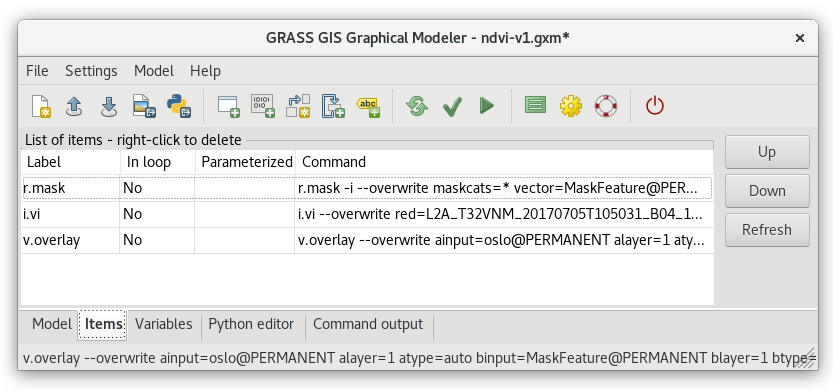
Task: Open the Model menu
Action: [x=154, y=71]
